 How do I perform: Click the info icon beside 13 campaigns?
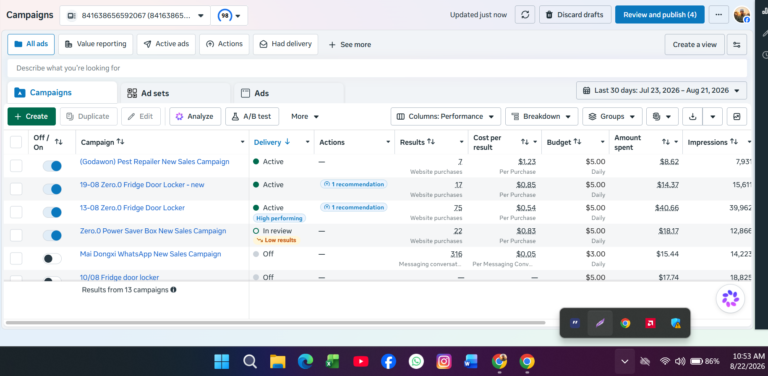[x=173, y=290]
